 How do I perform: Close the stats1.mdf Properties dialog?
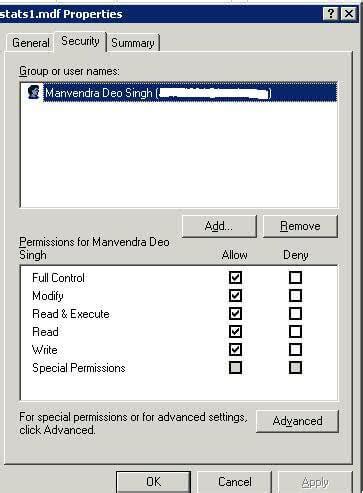pos(349,14)
